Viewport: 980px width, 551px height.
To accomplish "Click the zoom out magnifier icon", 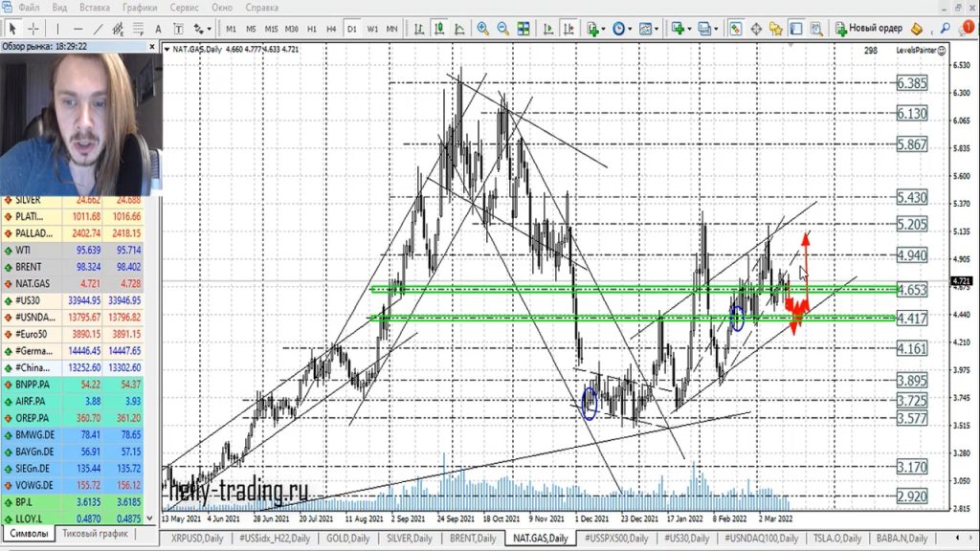I will point(503,29).
